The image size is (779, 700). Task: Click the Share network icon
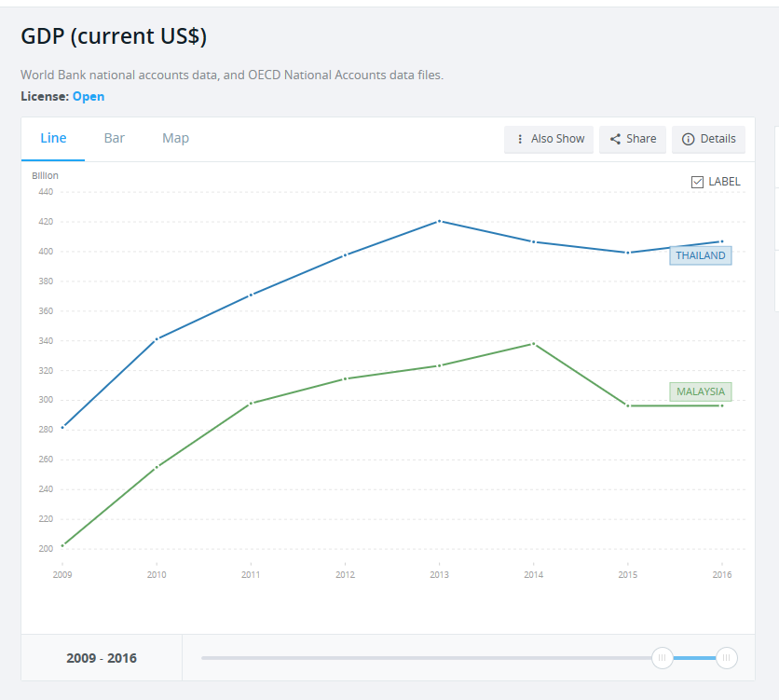tap(615, 139)
